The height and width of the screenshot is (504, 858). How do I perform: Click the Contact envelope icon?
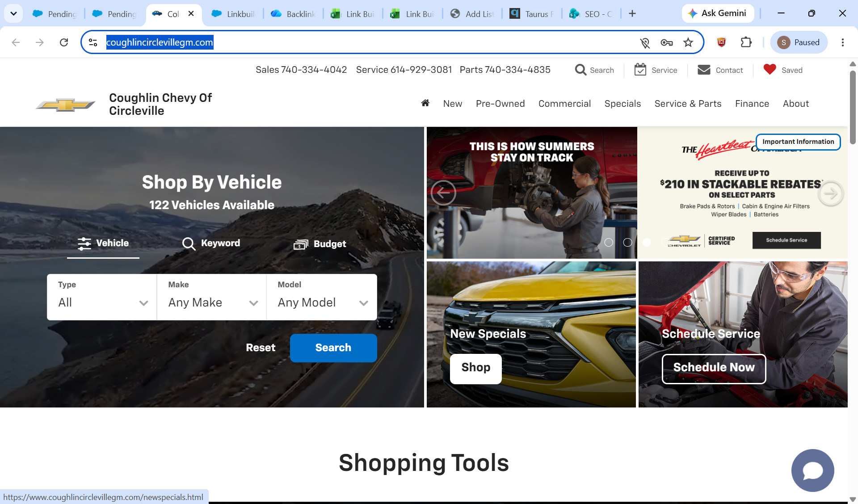[x=704, y=70]
